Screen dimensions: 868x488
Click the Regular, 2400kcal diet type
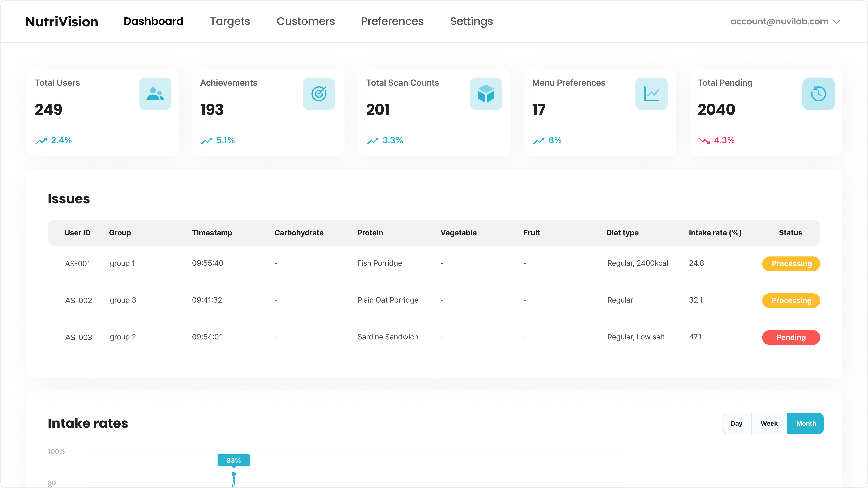tap(637, 263)
